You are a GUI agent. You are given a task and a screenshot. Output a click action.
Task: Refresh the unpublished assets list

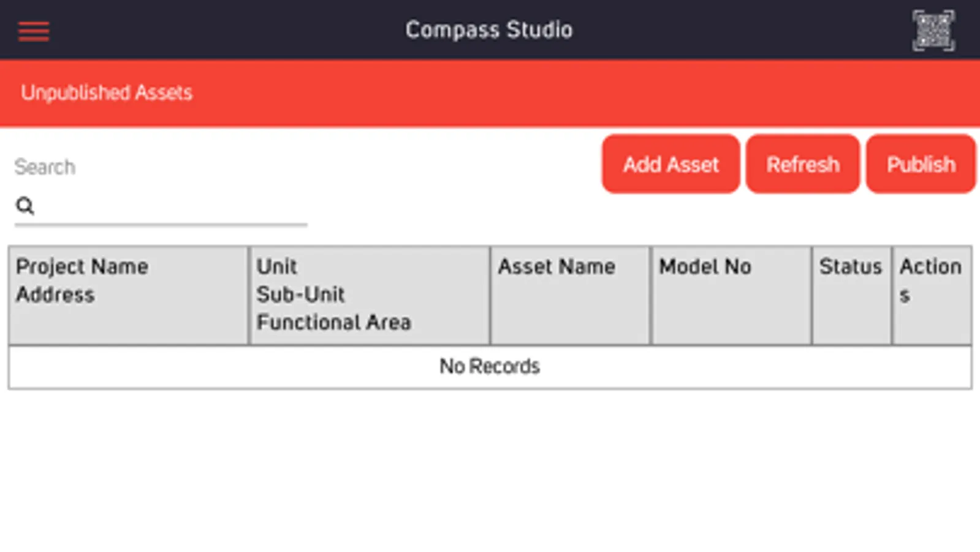802,164
